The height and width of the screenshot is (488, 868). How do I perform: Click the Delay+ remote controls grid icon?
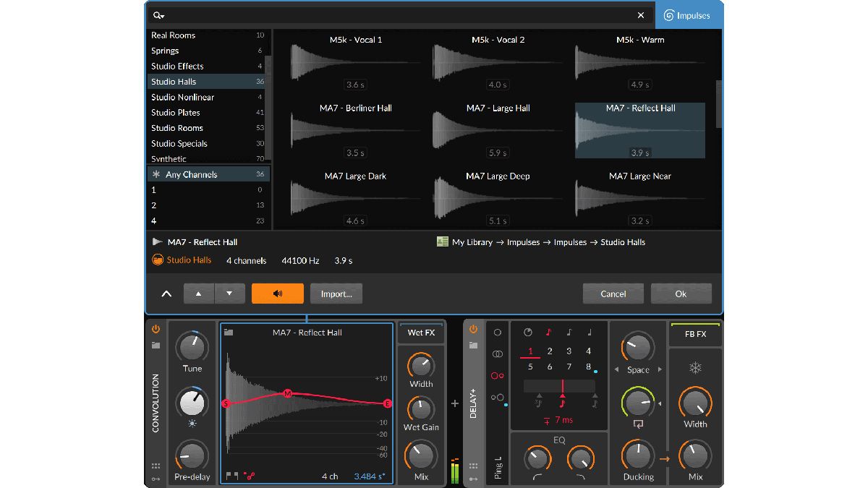click(x=473, y=466)
